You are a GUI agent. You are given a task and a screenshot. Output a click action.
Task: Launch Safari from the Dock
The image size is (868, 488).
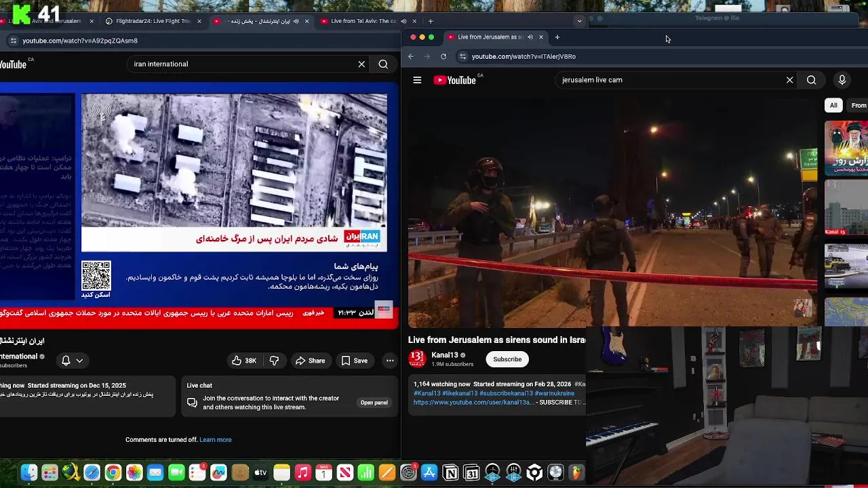click(x=92, y=472)
